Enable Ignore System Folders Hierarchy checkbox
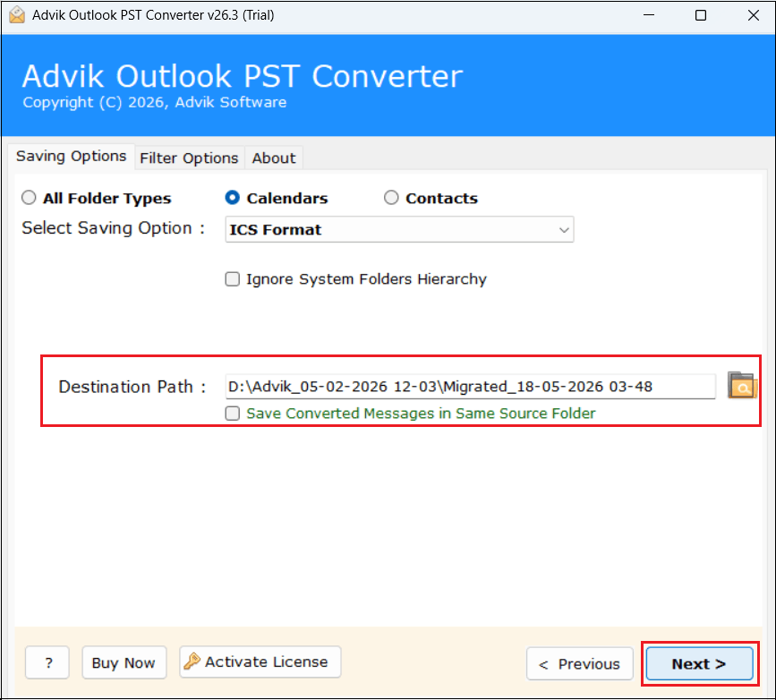 (x=232, y=279)
